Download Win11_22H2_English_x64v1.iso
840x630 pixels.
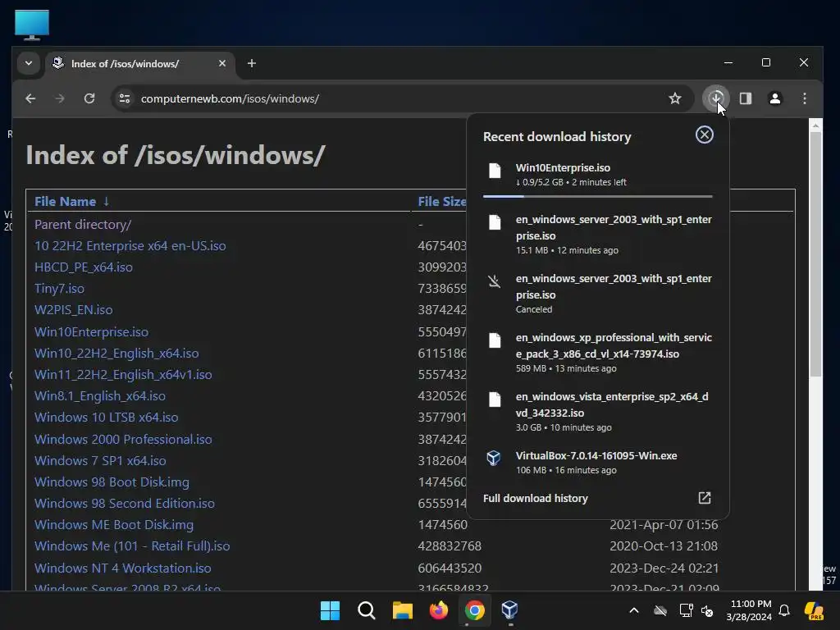[x=123, y=375]
